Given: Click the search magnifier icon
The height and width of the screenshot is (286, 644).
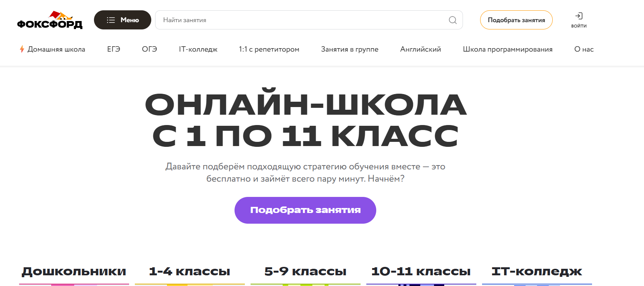Looking at the screenshot, I should pos(453,20).
